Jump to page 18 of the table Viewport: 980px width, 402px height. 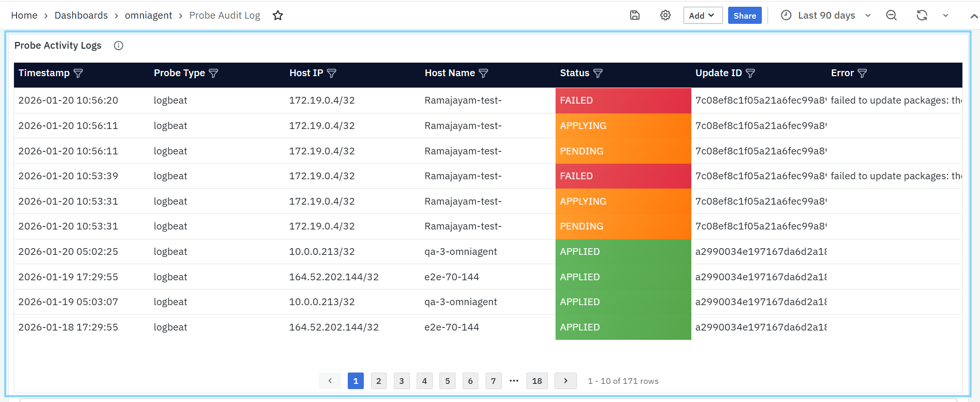point(537,381)
